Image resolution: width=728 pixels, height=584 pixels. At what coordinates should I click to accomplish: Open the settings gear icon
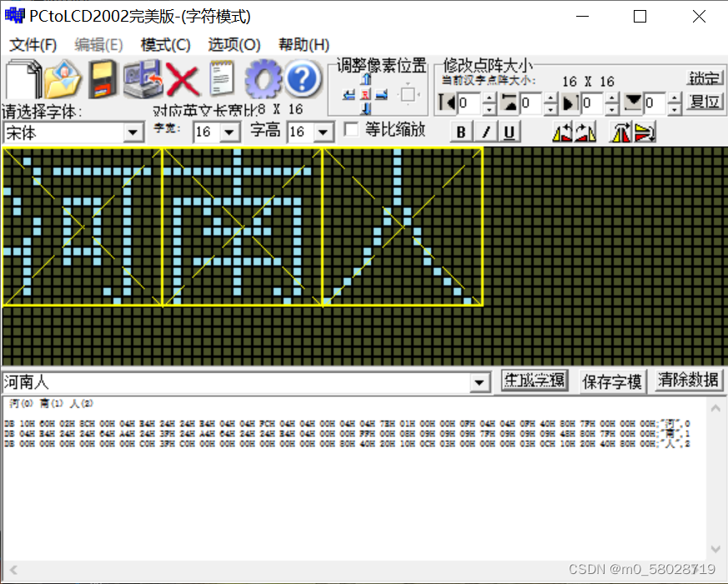(x=264, y=79)
